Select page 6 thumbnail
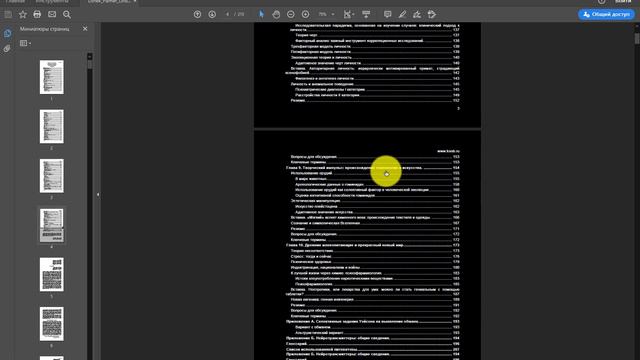This screenshot has height=360, width=640. click(51, 324)
